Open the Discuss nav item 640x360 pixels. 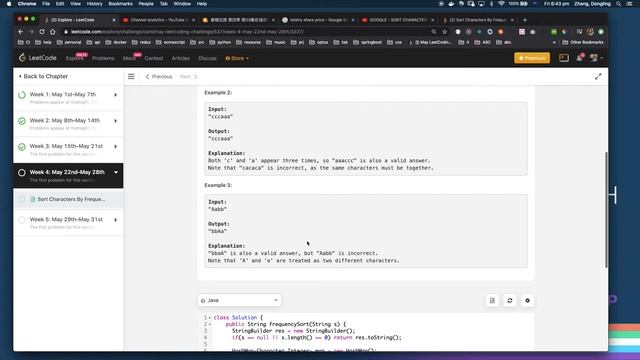pos(207,58)
